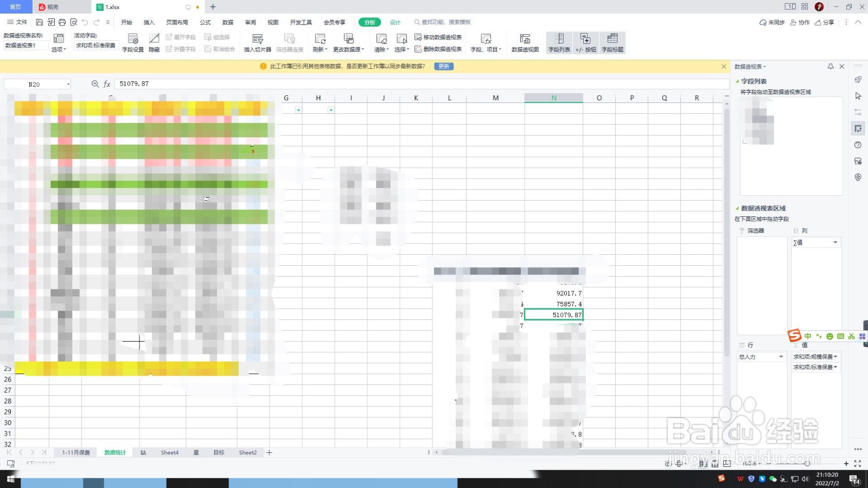The image size is (868, 488).
Task: Click the fx insert function icon
Action: tap(107, 84)
